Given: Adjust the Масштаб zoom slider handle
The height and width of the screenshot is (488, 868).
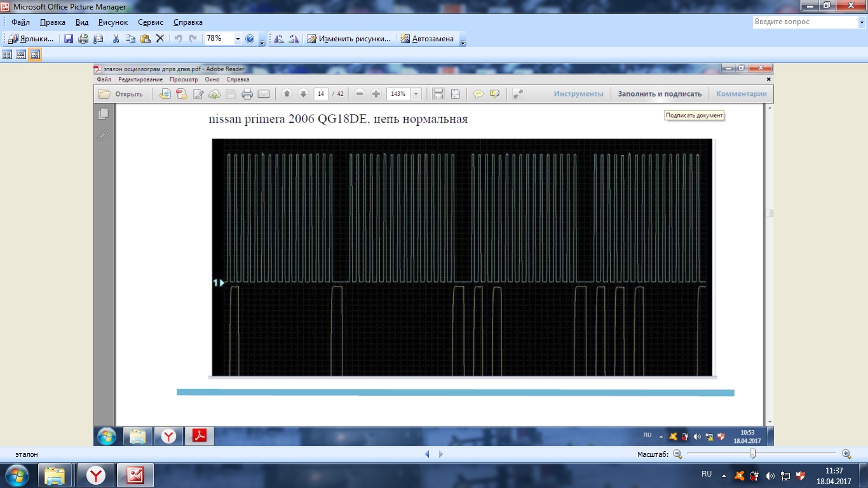Looking at the screenshot, I should click(752, 454).
